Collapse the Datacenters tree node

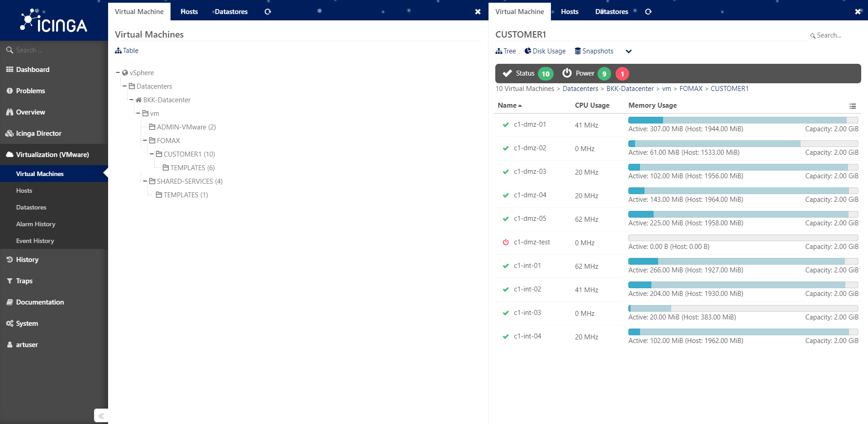tap(124, 86)
